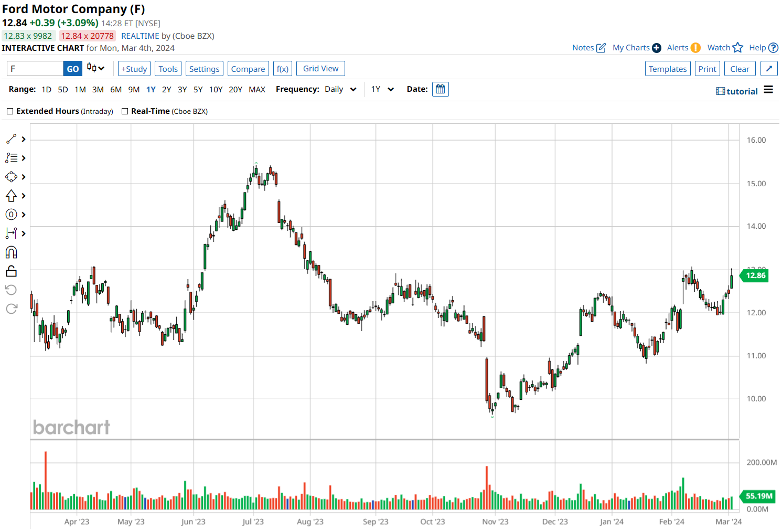Image resolution: width=782 pixels, height=532 pixels.
Task: Click the Watch star icon
Action: point(738,48)
